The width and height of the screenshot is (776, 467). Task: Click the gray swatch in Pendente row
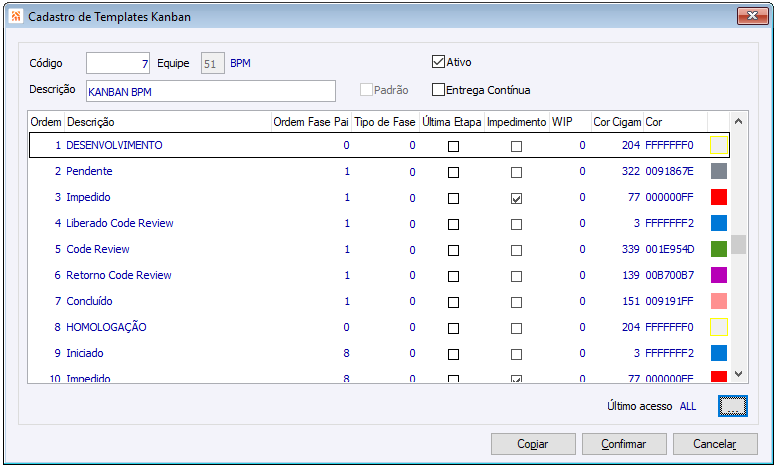[x=718, y=171]
